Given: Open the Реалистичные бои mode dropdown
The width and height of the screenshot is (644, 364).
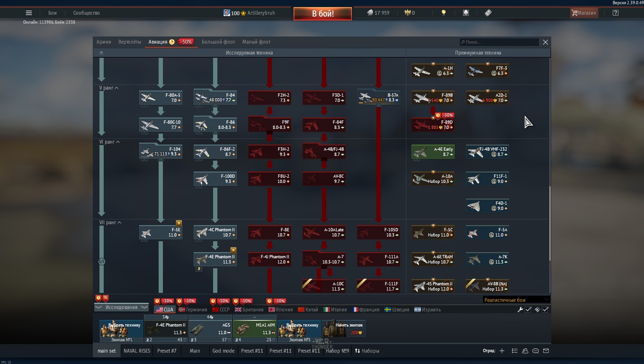Looking at the screenshot, I should (x=516, y=300).
